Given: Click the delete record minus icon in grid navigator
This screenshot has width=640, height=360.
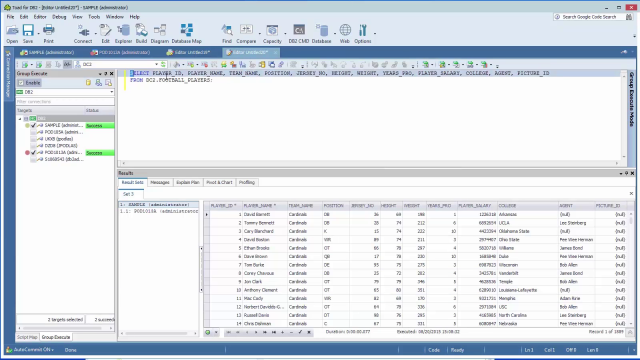Looking at the screenshot, I should pos(291,332).
